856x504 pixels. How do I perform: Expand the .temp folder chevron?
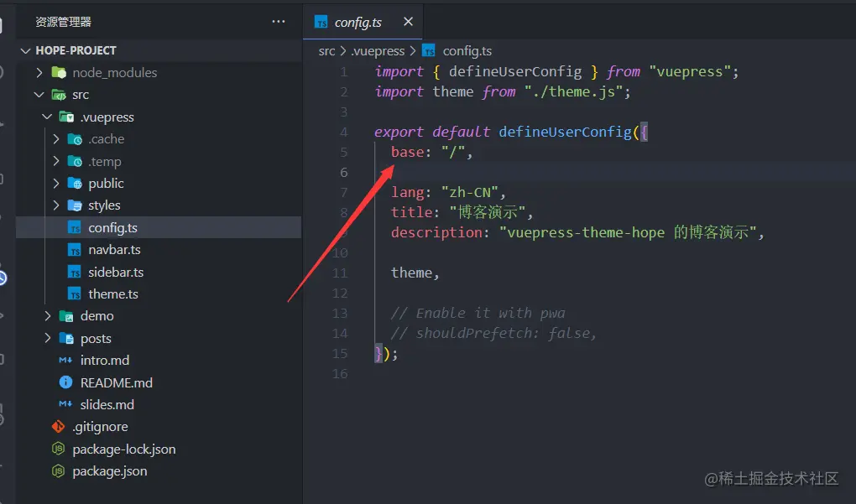[55, 161]
